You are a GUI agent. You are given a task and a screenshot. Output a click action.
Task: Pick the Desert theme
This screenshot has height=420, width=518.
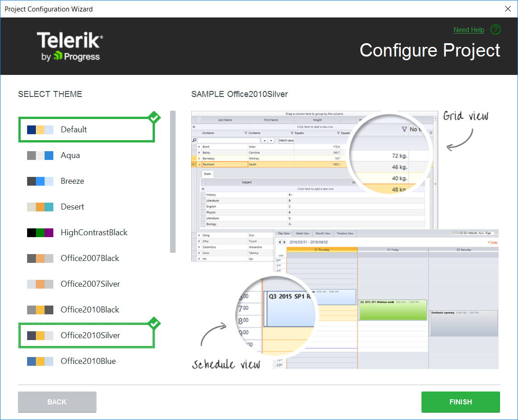(x=86, y=207)
